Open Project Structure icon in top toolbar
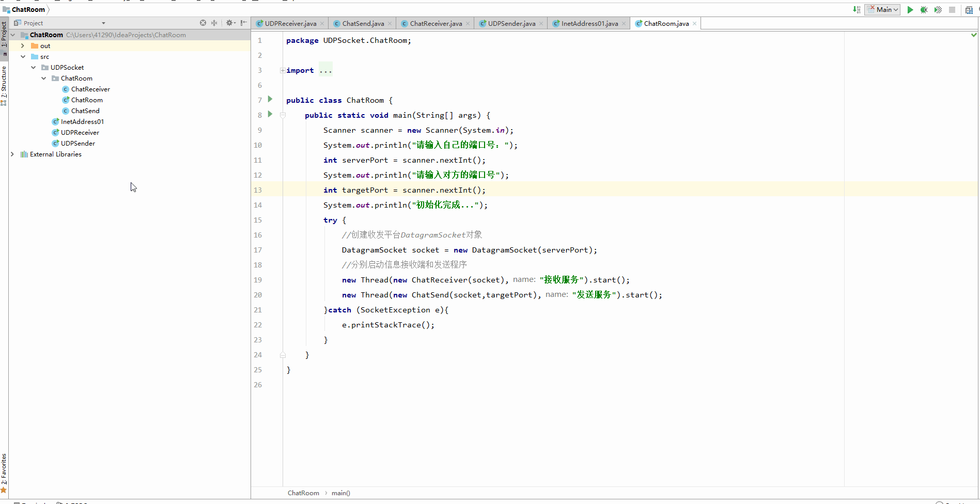The width and height of the screenshot is (980, 504). [x=969, y=10]
